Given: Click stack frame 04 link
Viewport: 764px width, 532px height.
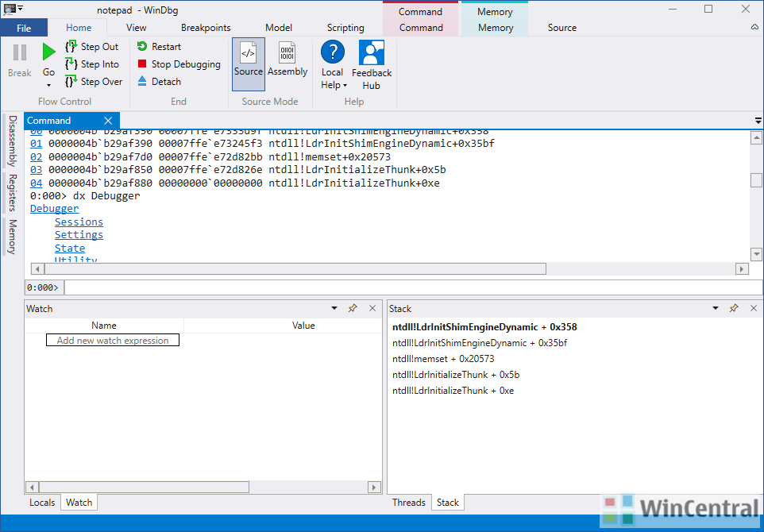Looking at the screenshot, I should click(36, 183).
